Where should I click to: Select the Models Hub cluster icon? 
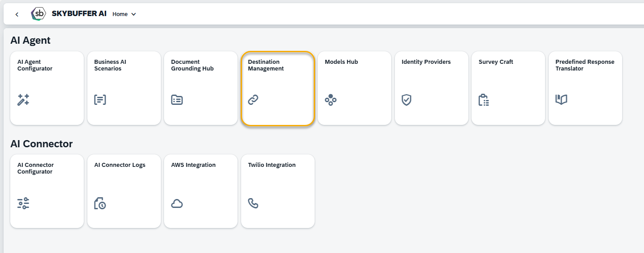[x=331, y=100]
